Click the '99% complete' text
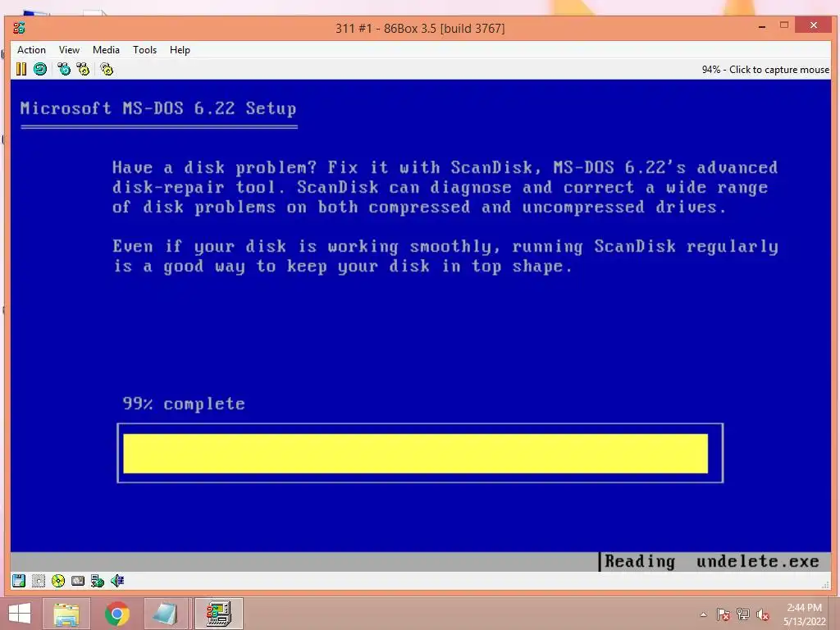840x630 pixels. [x=184, y=404]
